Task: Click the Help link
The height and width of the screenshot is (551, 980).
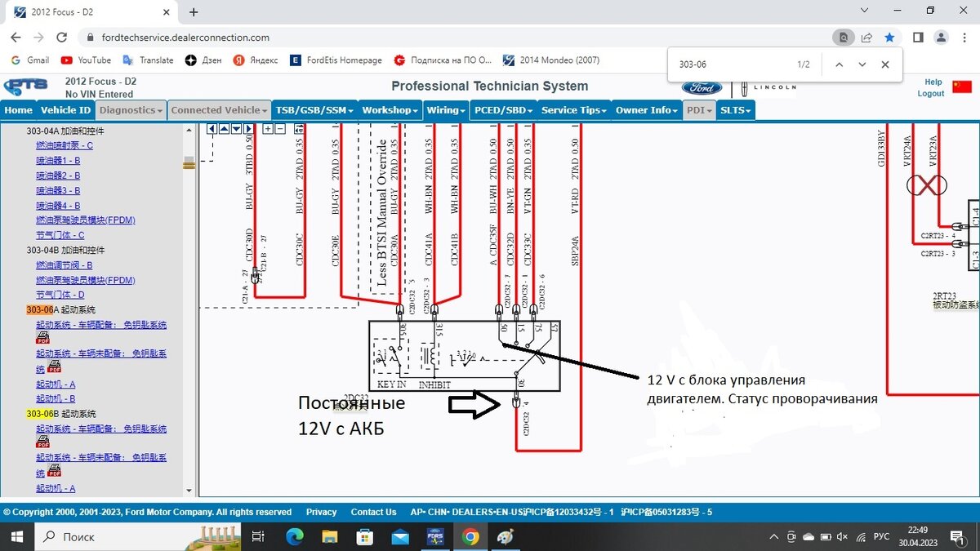Action: 933,82
